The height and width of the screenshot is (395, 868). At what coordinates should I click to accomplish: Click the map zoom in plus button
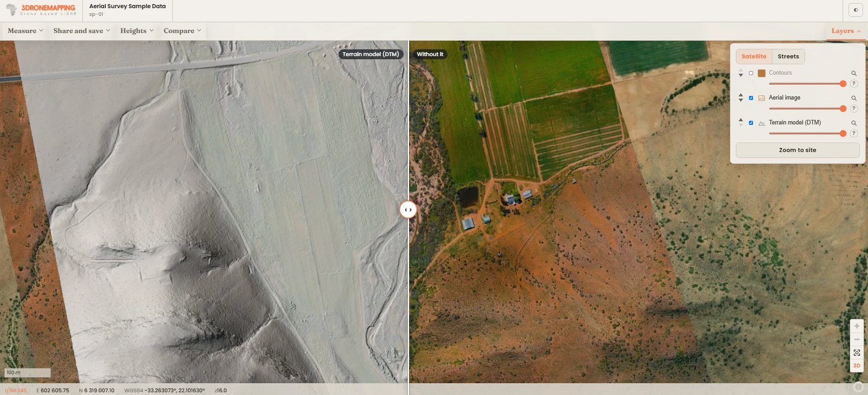click(857, 326)
